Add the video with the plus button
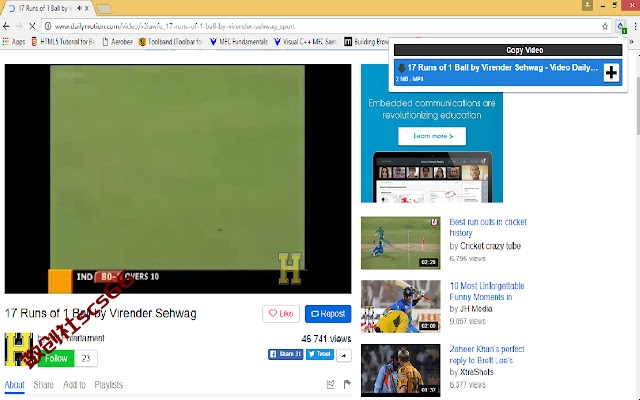 tap(611, 73)
